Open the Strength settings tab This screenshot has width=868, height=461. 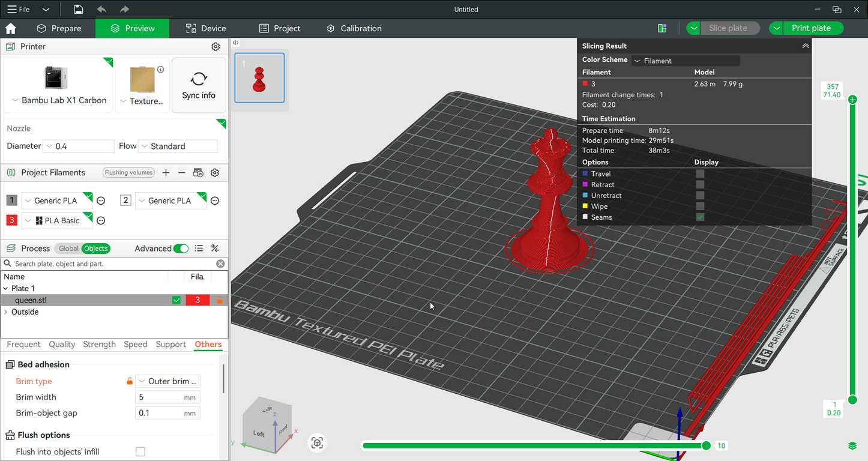tap(100, 345)
